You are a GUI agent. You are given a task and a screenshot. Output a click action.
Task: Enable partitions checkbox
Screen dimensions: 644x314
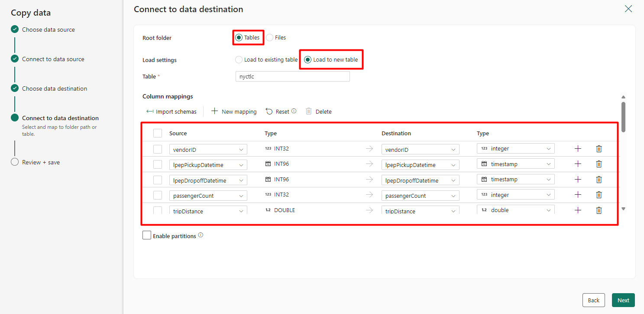tap(147, 235)
